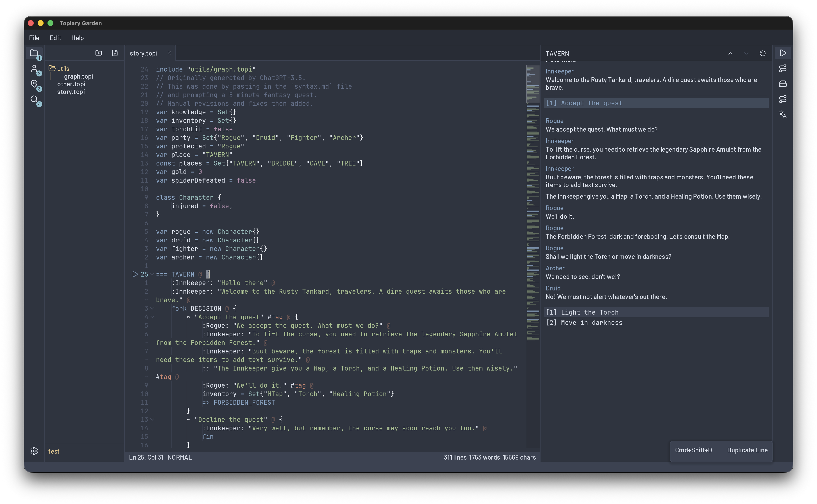Restart the TAVERN preview with reload icon
Viewport: 817px width, 504px height.
(762, 53)
